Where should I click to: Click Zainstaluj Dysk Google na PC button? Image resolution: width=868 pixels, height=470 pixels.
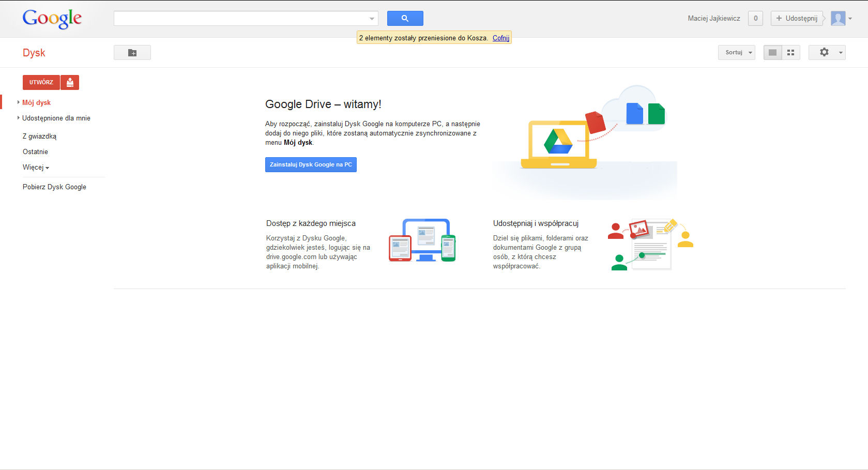[x=311, y=164]
